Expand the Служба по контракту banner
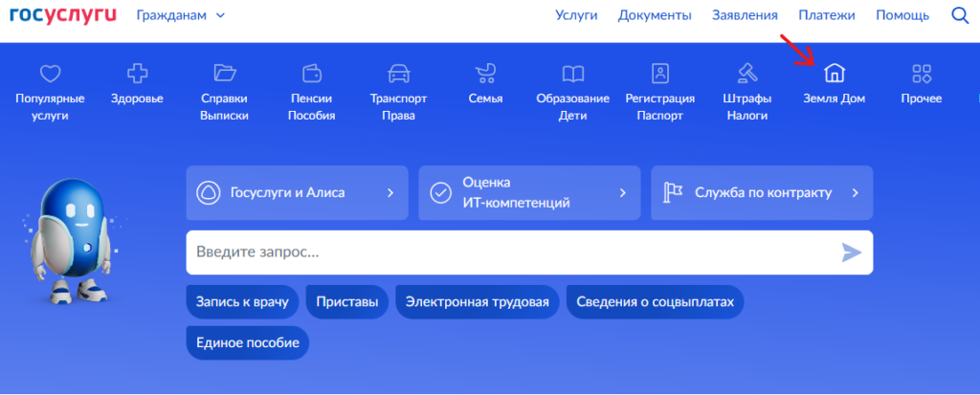The width and height of the screenshot is (980, 395). tap(761, 192)
